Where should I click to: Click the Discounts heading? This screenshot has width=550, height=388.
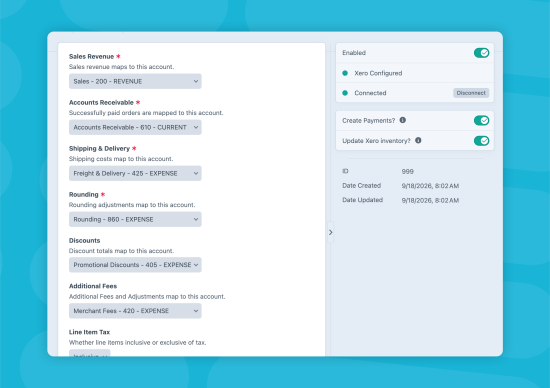pos(85,240)
